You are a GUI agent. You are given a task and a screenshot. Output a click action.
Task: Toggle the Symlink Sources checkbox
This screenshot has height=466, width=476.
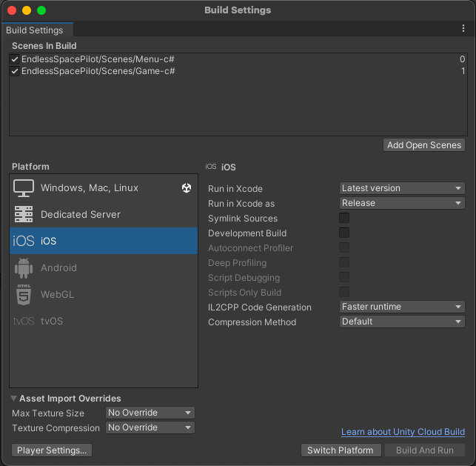tap(344, 218)
